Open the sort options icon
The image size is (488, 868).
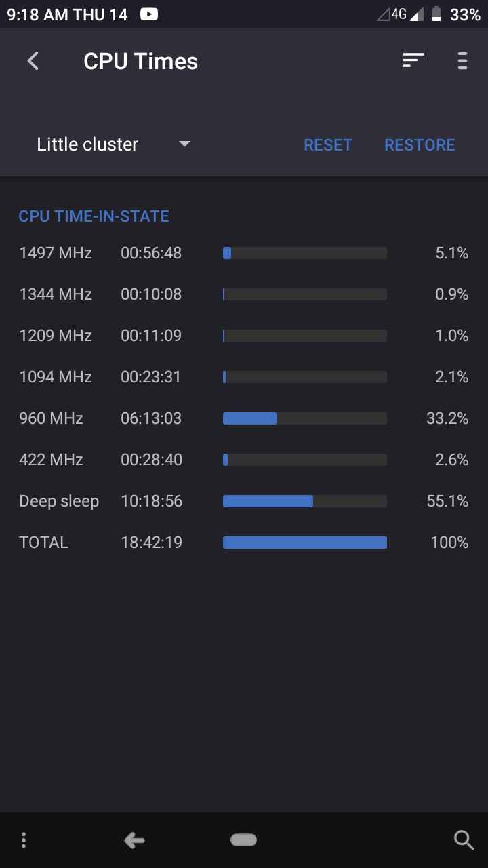point(413,60)
